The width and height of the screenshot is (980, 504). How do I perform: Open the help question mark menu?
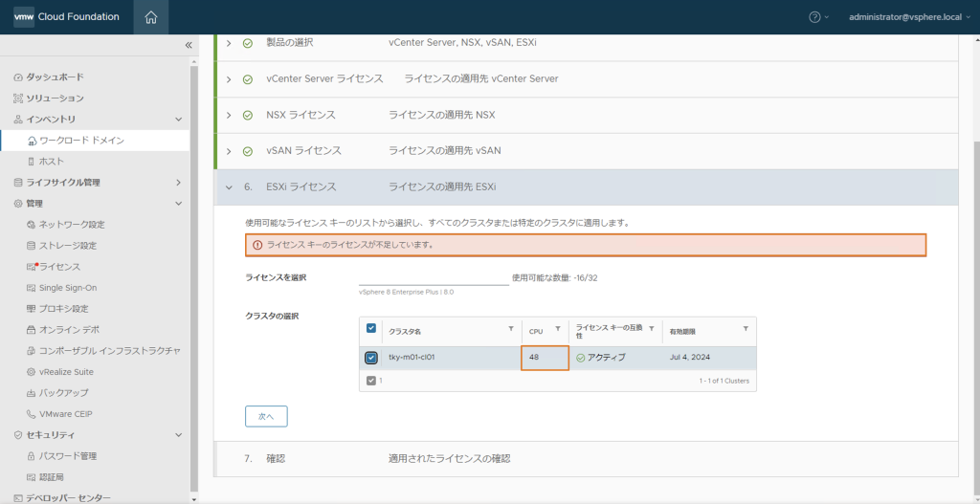(x=814, y=17)
